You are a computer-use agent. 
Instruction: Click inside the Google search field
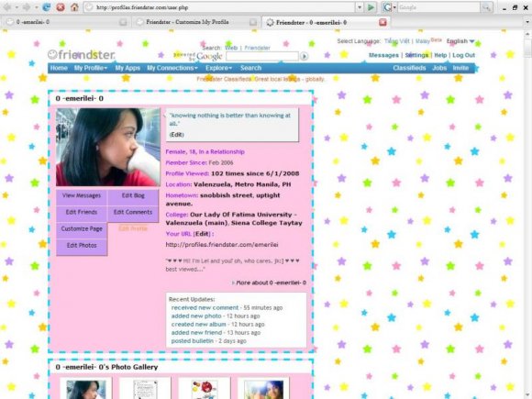point(262,56)
